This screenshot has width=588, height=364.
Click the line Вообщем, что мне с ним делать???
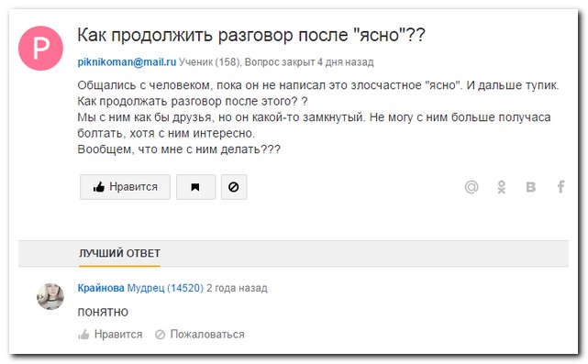179,149
